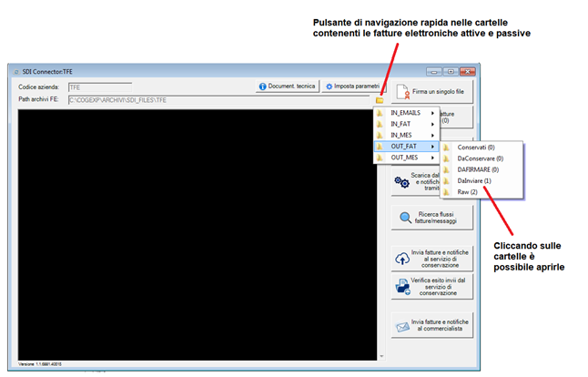This screenshot has height=377, width=588.
Task: Open the IN_EMAILS menu entry
Action: [x=407, y=113]
